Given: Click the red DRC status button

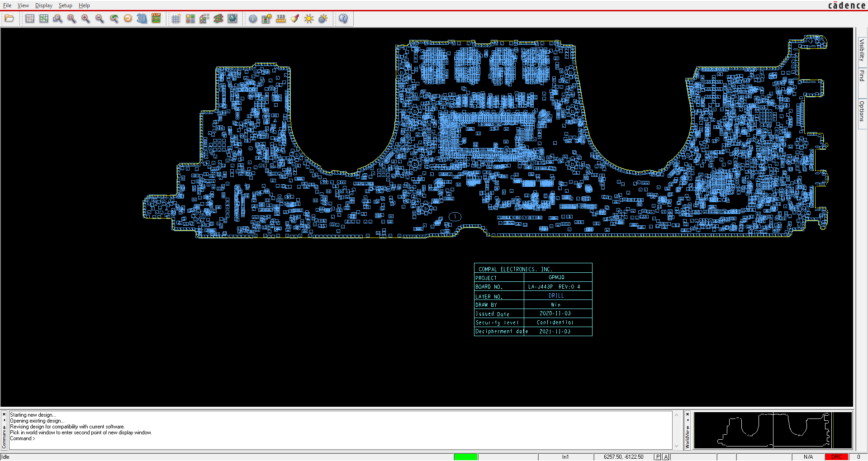Looking at the screenshot, I should click(836, 457).
